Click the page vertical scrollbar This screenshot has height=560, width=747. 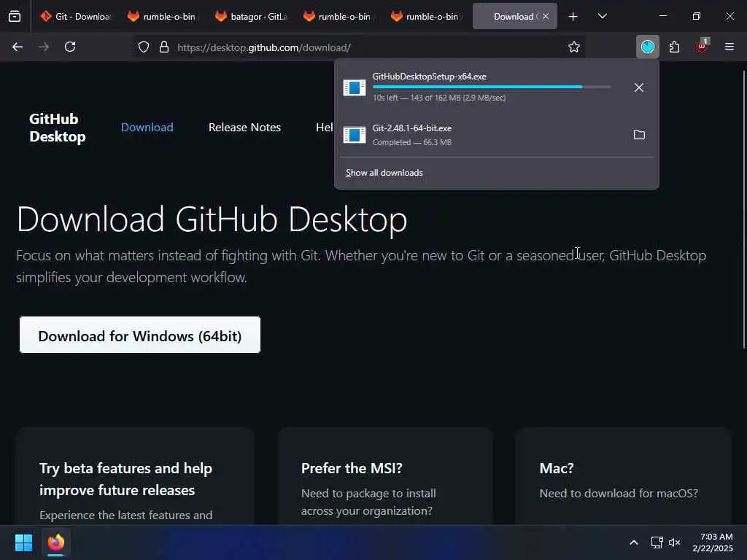point(743,209)
